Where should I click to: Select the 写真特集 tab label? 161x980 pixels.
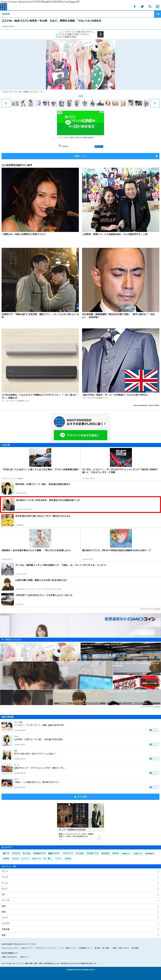[x=6, y=14]
